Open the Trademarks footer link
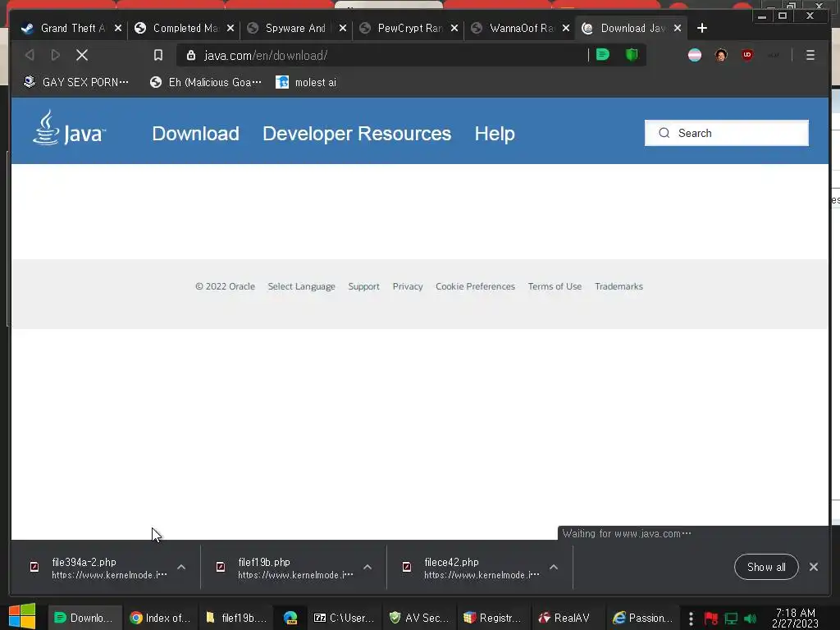This screenshot has width=840, height=630. pos(619,286)
